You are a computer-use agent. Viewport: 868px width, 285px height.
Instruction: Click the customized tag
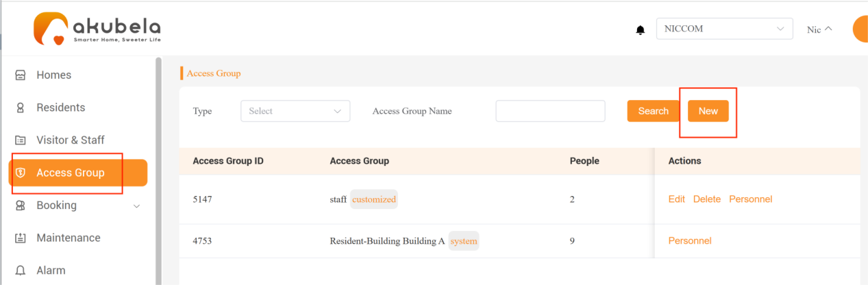pos(374,199)
